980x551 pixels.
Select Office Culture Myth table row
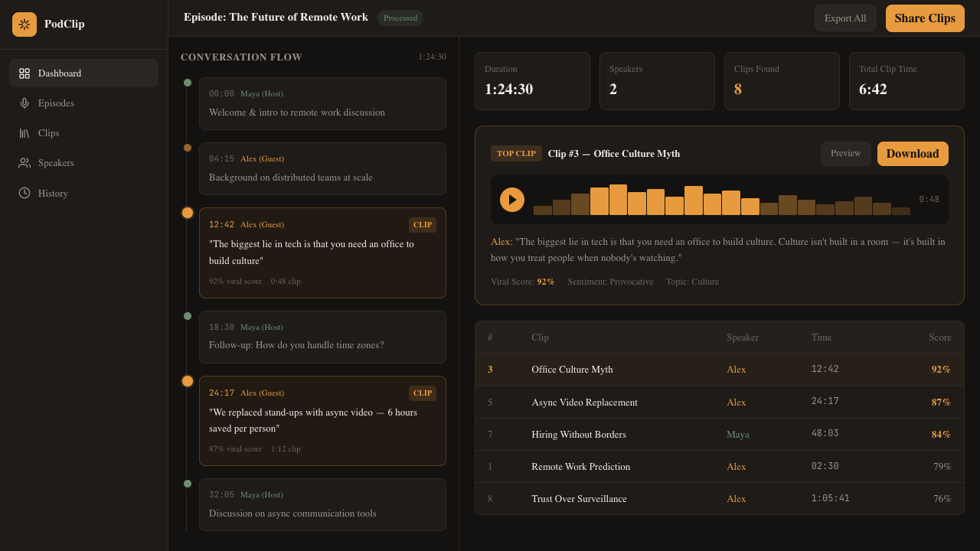[720, 370]
